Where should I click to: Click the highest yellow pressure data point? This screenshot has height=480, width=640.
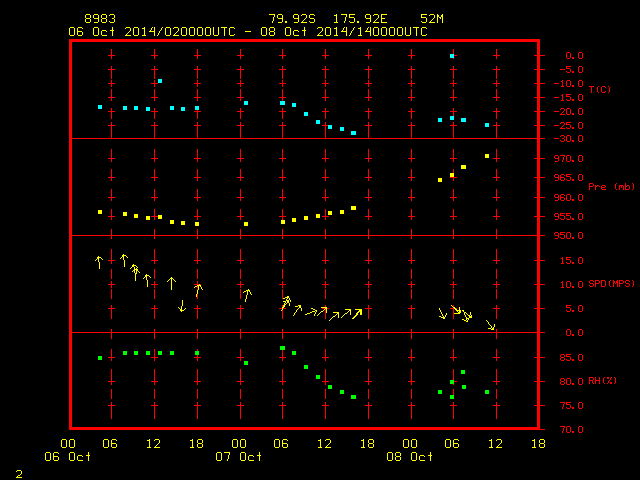(487, 156)
